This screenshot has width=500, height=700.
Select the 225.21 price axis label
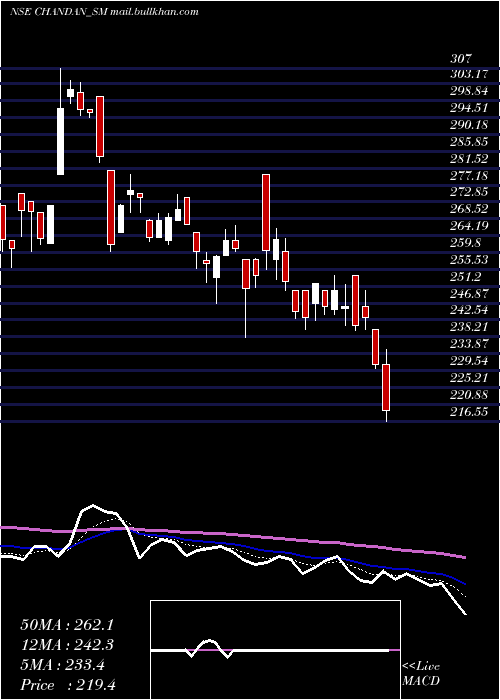469,378
